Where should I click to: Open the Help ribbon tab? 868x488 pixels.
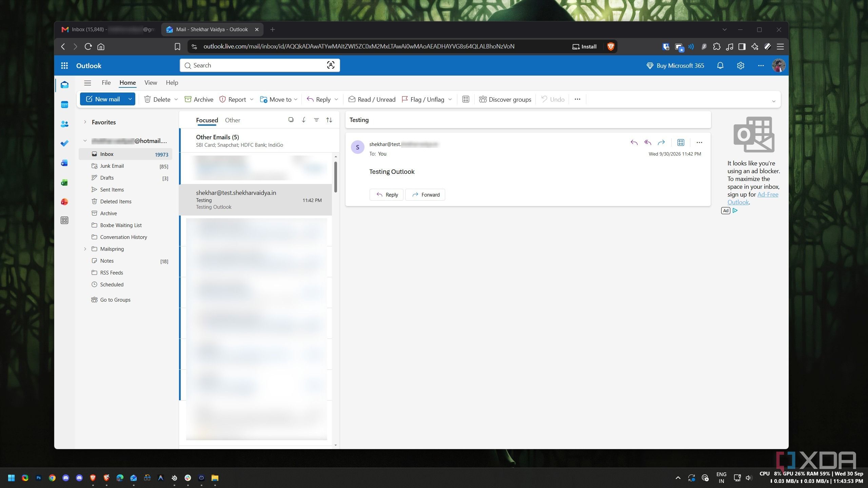click(172, 83)
